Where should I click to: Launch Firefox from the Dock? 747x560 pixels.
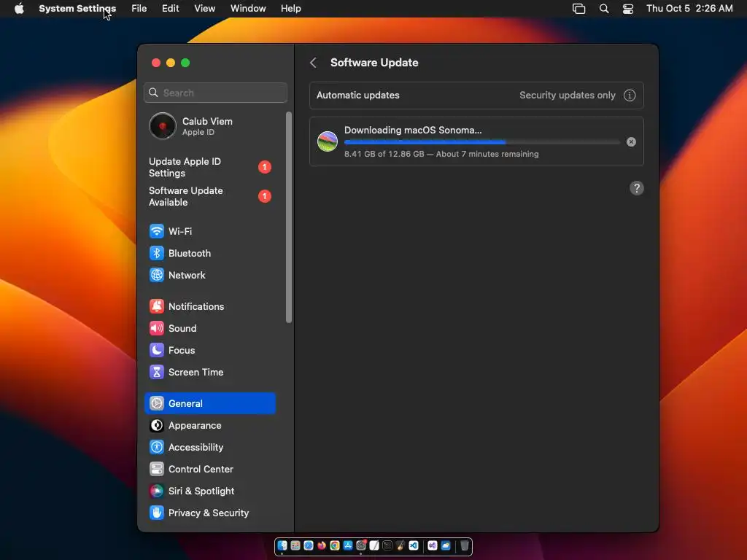pyautogui.click(x=322, y=545)
